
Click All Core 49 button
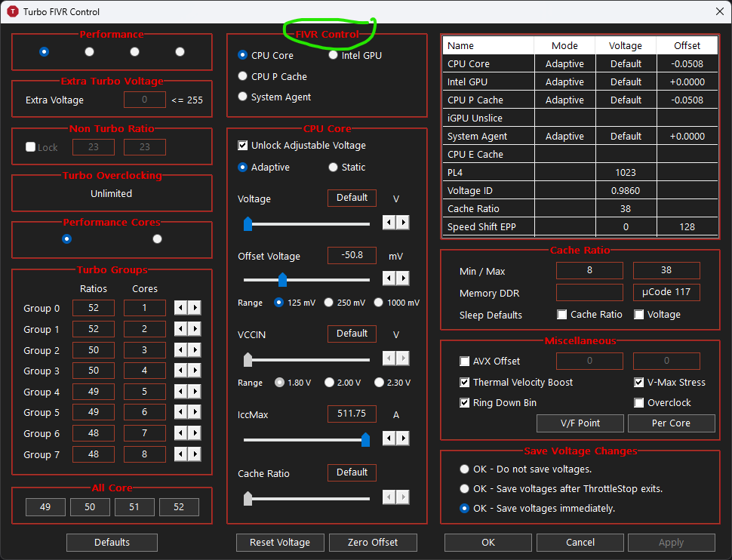45,506
